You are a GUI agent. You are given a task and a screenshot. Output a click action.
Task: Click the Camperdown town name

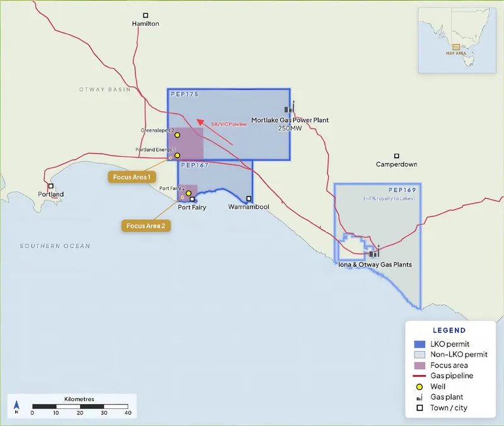tap(397, 164)
